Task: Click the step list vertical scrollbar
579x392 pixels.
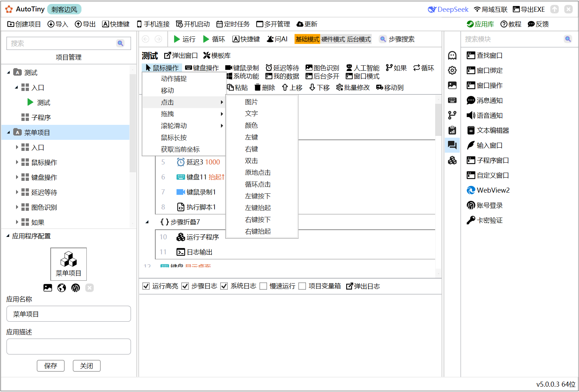Action: tap(438, 120)
